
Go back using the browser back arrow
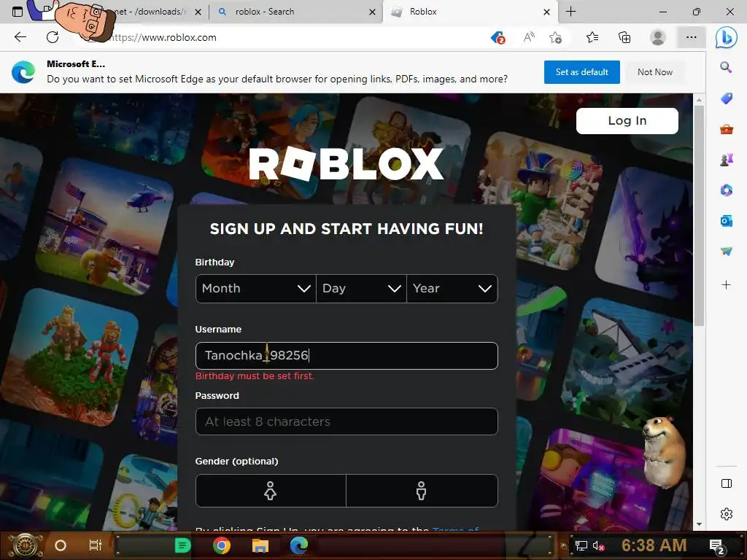pos(20,37)
